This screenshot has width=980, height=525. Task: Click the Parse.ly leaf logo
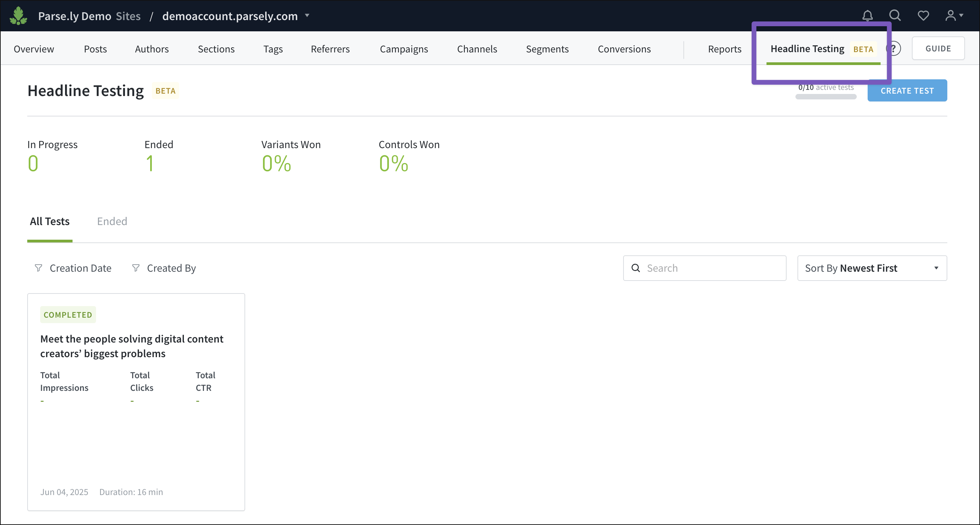(18, 16)
